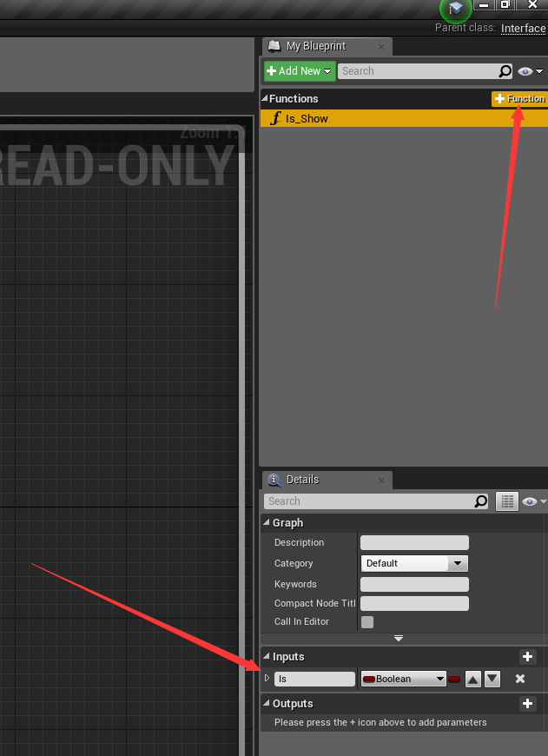
Task: Open the Add New dropdown button
Action: click(300, 71)
